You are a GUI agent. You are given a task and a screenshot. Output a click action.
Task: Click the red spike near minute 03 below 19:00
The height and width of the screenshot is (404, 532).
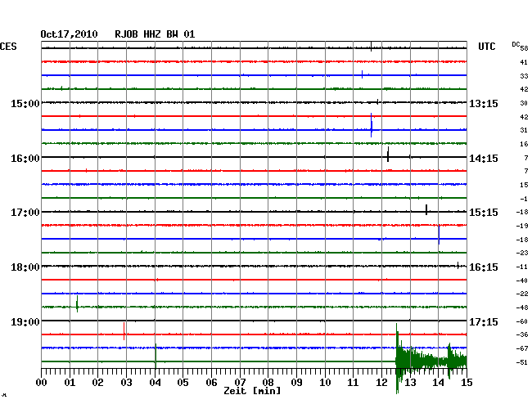tap(124, 331)
